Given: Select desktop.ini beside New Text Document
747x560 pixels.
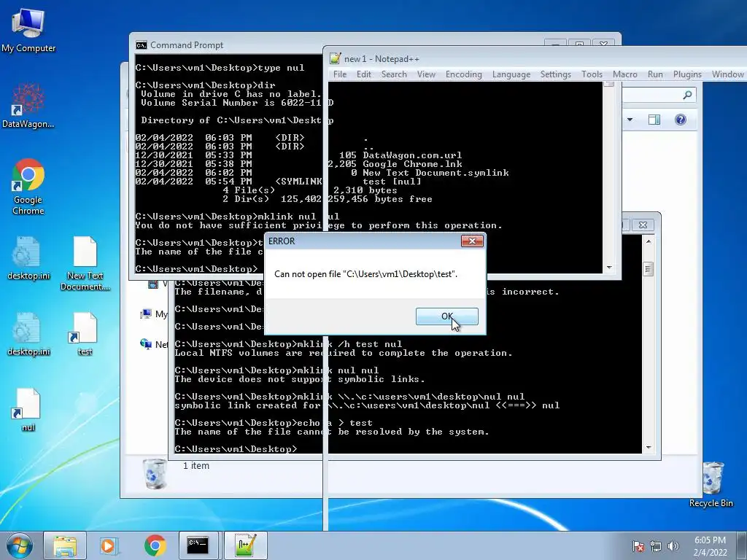Looking at the screenshot, I should click(28, 257).
